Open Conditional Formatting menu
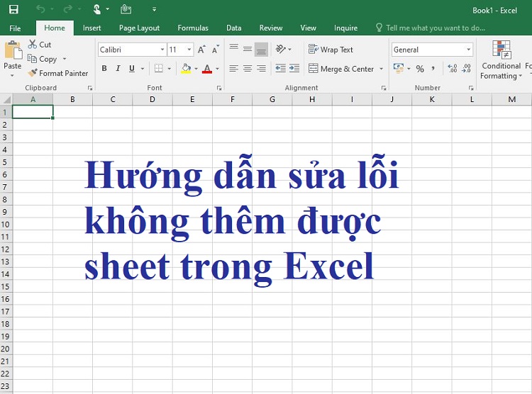This screenshot has height=394, width=532. (501, 60)
